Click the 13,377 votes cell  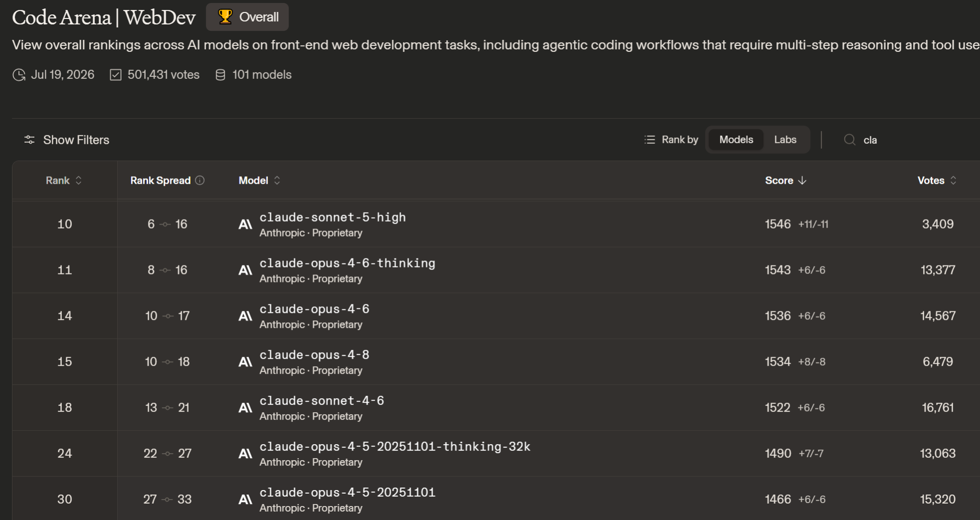(x=938, y=270)
